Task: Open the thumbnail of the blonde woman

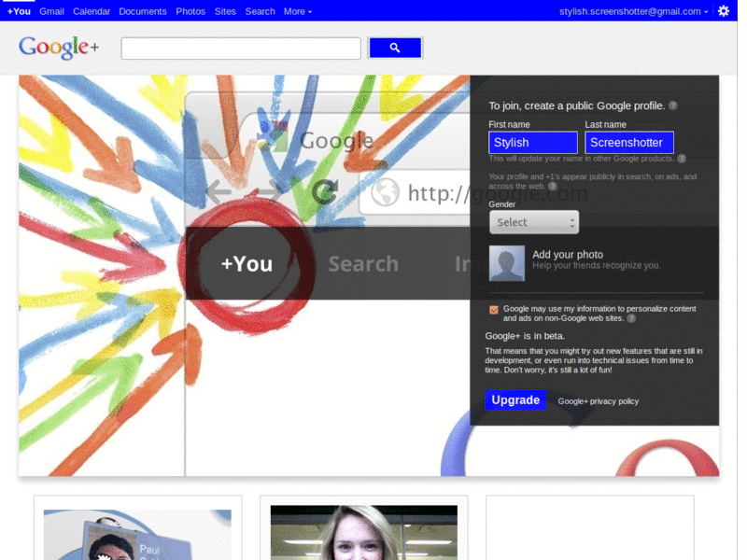Action: coord(364,532)
